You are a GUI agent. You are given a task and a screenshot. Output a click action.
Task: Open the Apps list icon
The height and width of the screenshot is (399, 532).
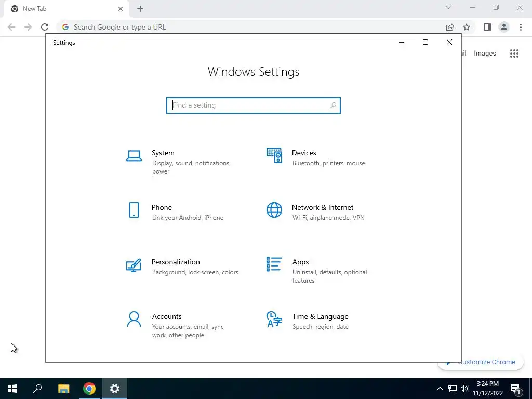pos(274,264)
